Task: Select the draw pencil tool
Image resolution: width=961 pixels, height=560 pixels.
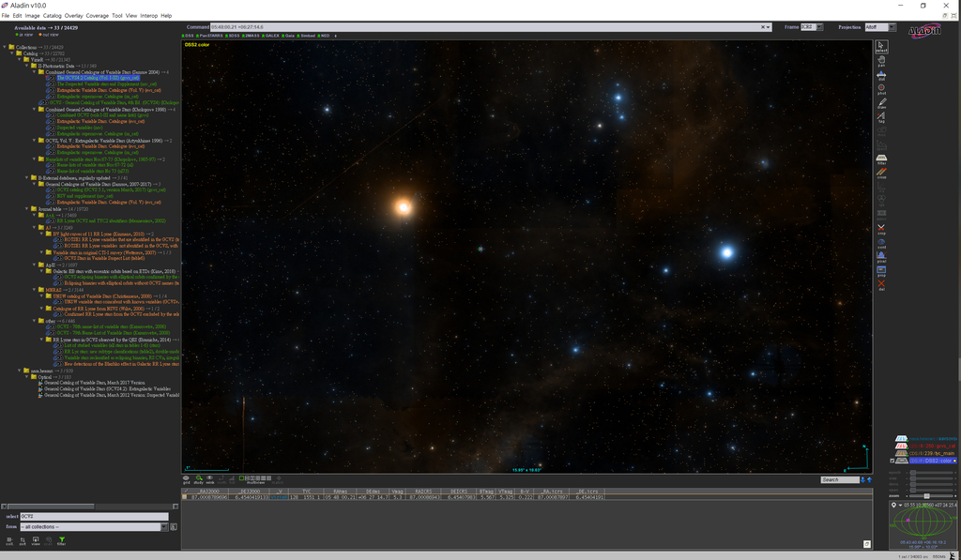Action: click(881, 103)
